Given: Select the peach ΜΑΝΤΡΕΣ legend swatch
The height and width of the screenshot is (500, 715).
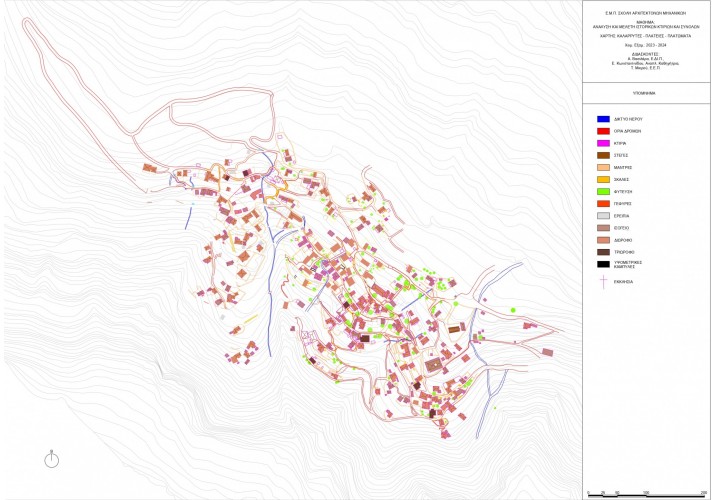Looking at the screenshot, I should coord(603,168).
